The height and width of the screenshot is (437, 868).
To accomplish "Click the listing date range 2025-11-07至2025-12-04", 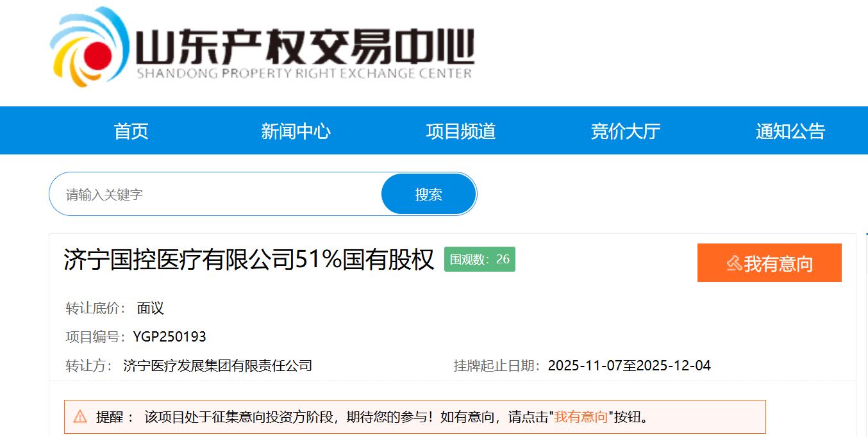I will (x=629, y=366).
